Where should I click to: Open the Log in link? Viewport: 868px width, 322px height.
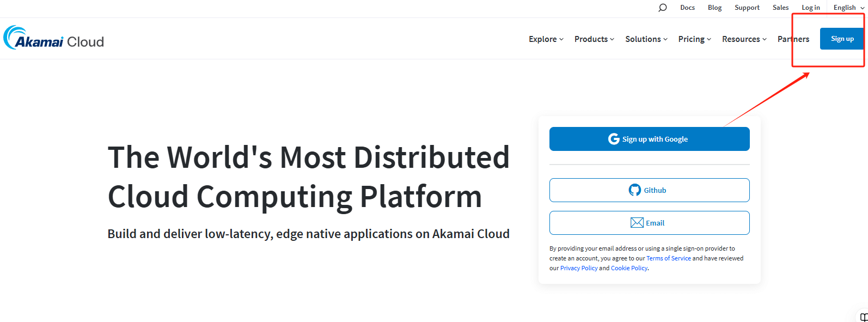coord(810,8)
